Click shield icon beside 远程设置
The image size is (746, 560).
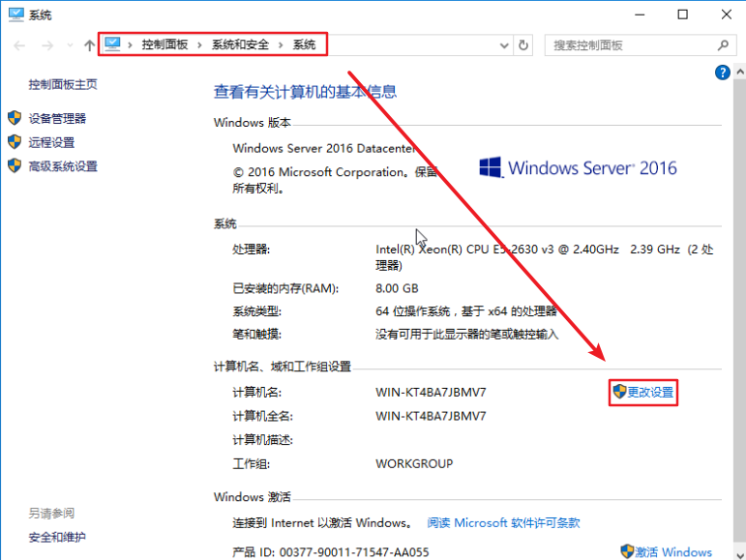point(15,141)
